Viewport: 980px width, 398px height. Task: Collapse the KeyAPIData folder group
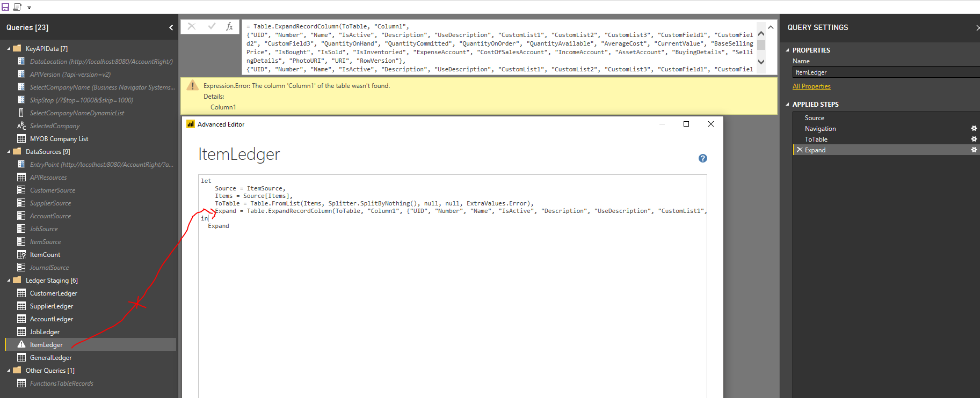tap(9, 49)
